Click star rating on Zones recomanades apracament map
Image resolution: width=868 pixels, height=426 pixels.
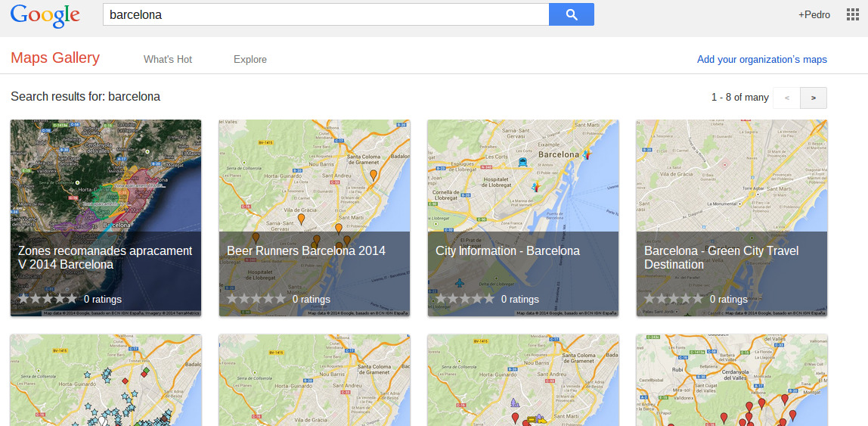48,299
